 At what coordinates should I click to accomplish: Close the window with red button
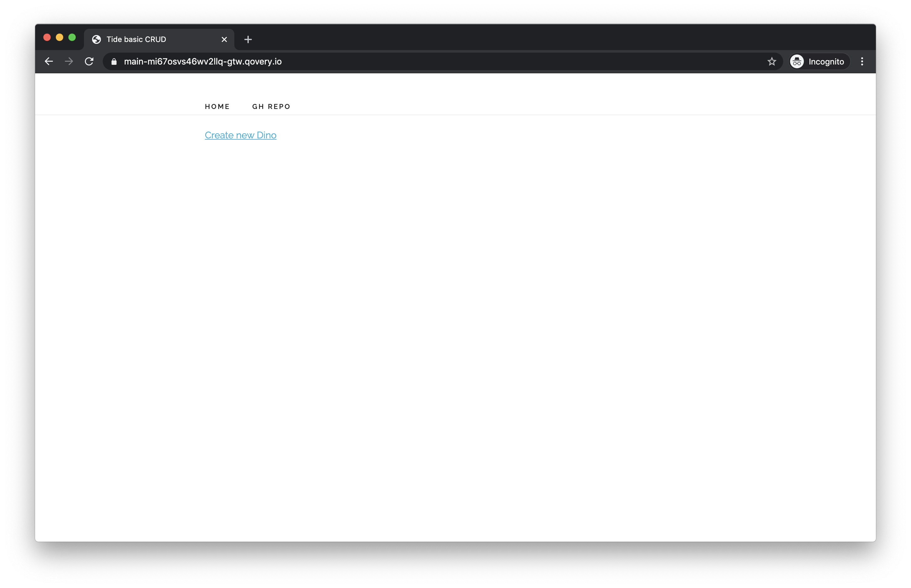47,38
